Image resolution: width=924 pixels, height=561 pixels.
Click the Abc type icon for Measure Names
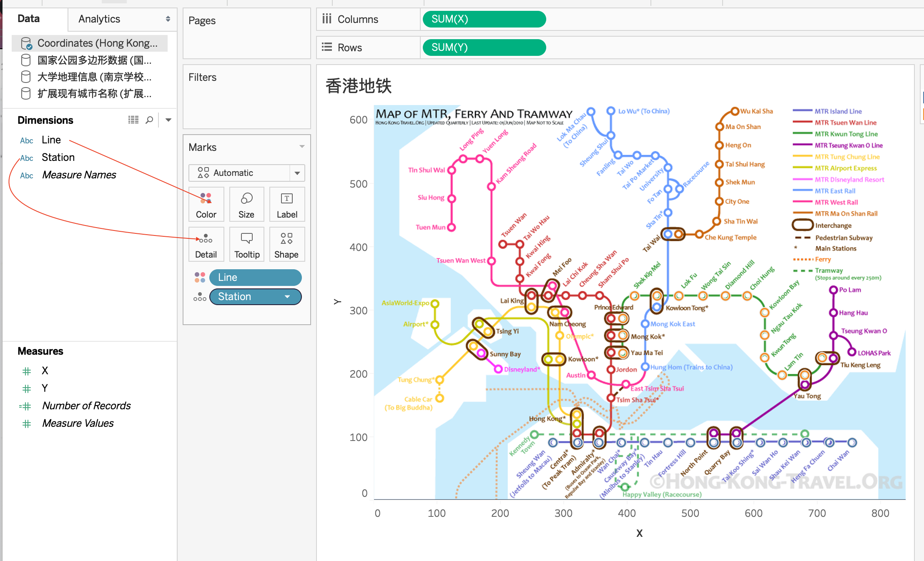coord(27,175)
